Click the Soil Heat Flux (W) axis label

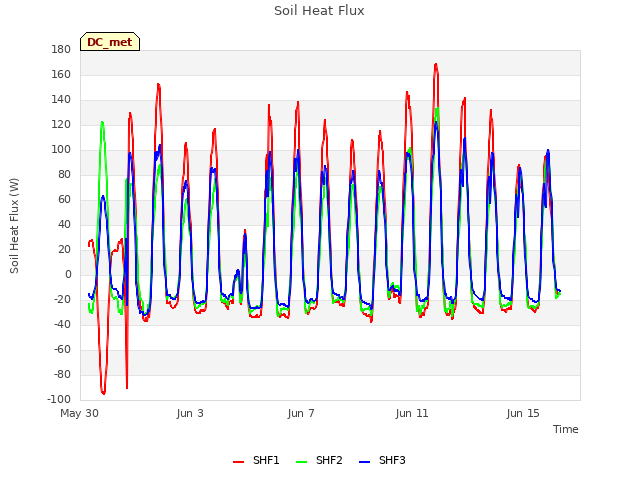[x=14, y=226]
